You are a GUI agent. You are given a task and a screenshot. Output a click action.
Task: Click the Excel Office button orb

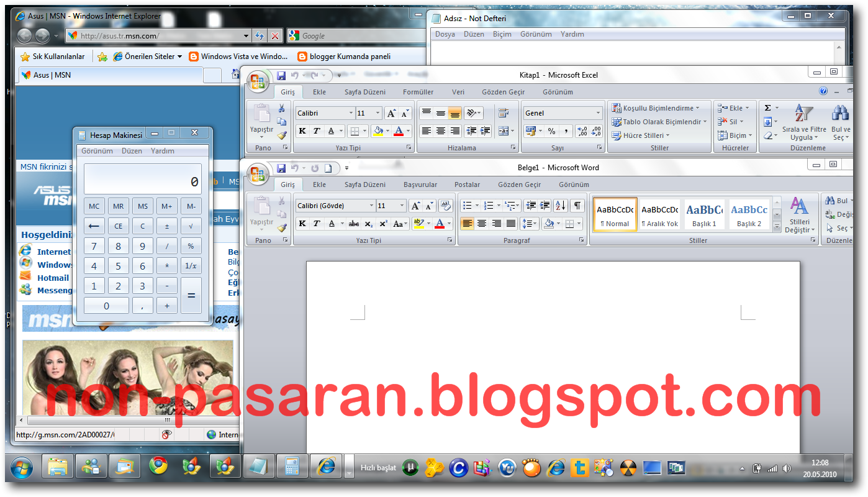tap(258, 81)
